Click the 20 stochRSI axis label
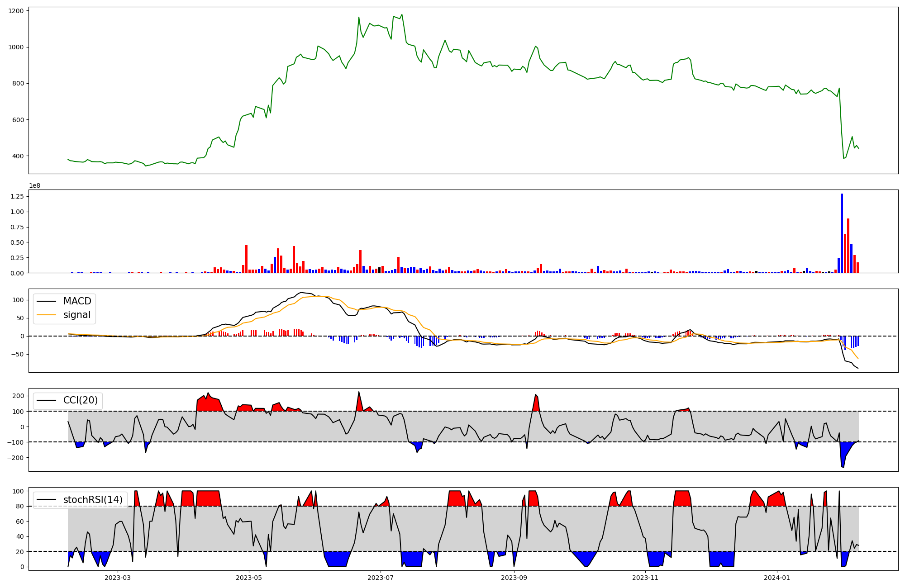 click(x=20, y=552)
